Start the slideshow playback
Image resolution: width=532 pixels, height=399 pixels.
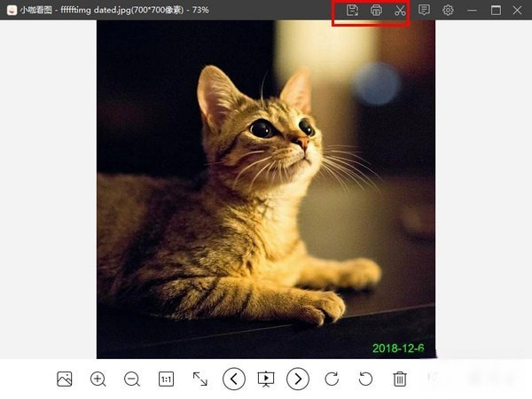coord(266,379)
